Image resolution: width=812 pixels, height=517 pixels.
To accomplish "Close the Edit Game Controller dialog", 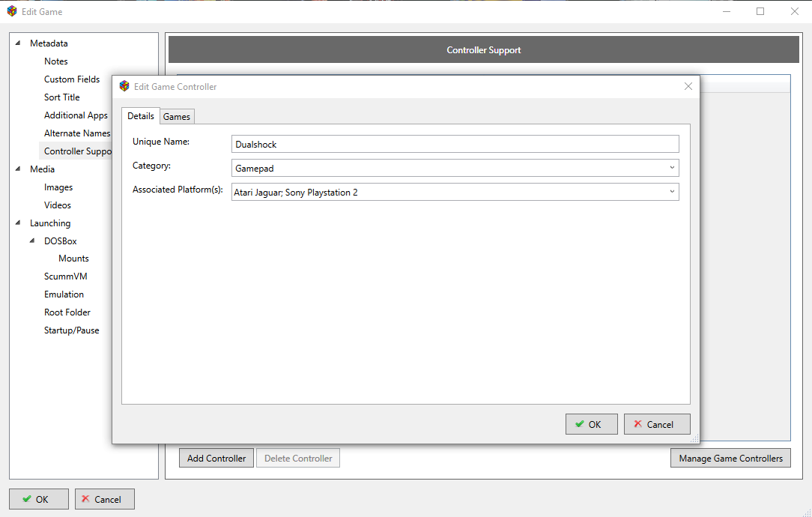I will tap(688, 86).
